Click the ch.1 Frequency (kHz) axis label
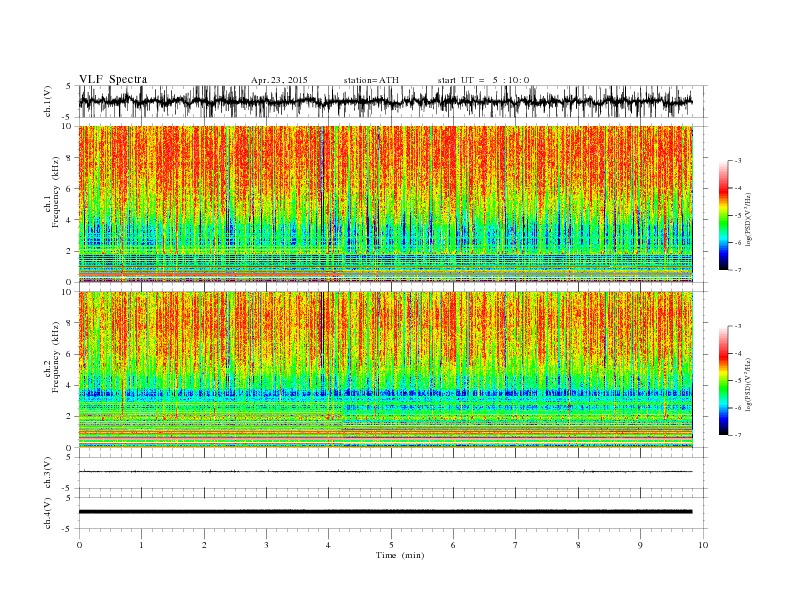792x612 pixels. 52,192
